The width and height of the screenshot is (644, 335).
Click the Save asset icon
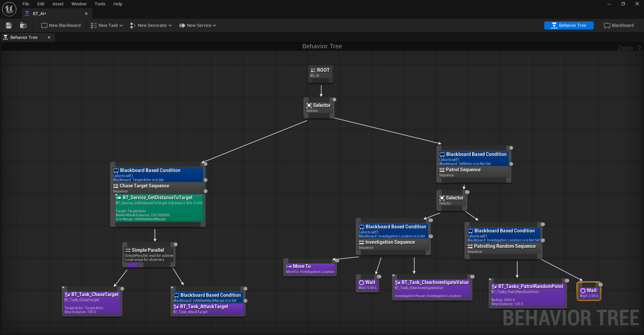9,25
